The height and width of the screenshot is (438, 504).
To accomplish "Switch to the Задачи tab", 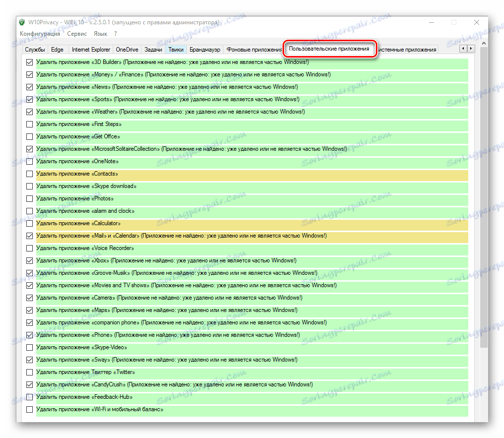I will (x=153, y=50).
